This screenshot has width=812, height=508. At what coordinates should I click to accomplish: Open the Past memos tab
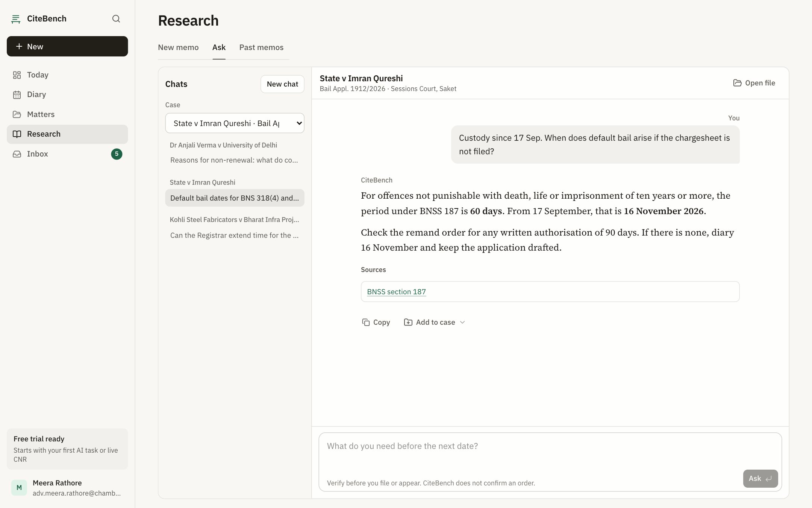point(261,47)
